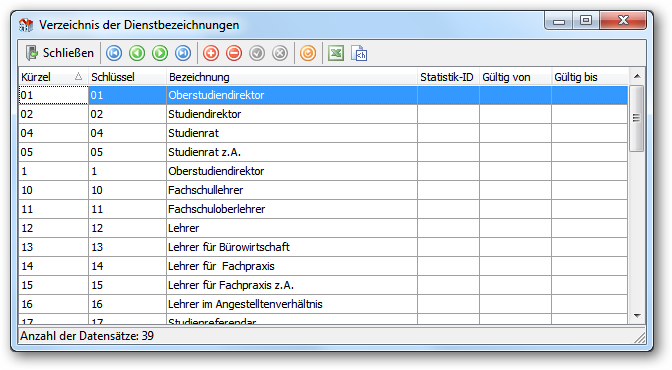
Task: Sort by Bezeichnung column header
Action: pyautogui.click(x=291, y=77)
